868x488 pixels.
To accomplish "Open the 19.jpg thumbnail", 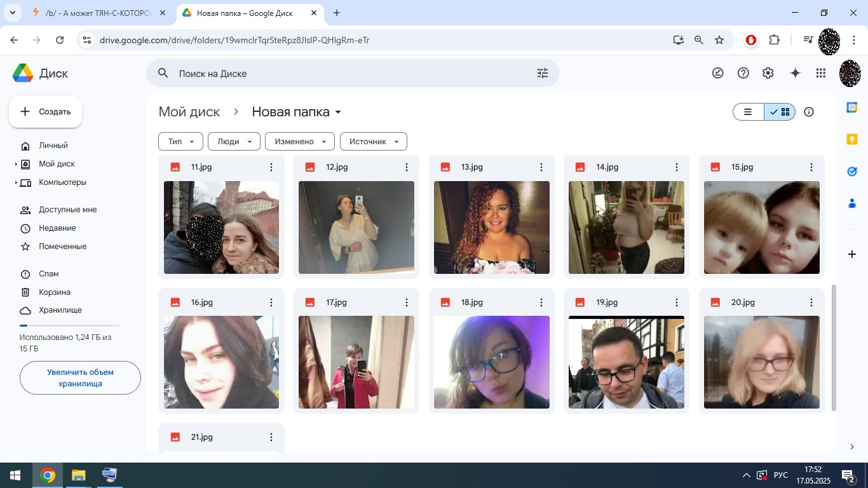I will [x=627, y=362].
